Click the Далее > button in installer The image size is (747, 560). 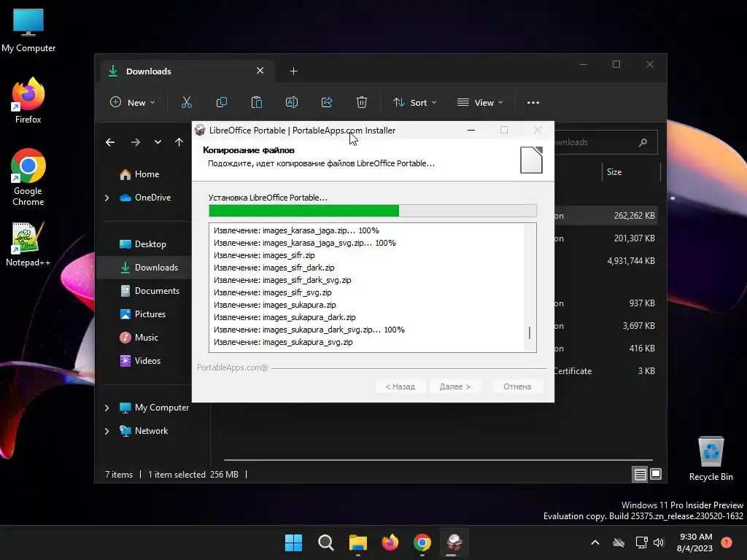tap(455, 386)
